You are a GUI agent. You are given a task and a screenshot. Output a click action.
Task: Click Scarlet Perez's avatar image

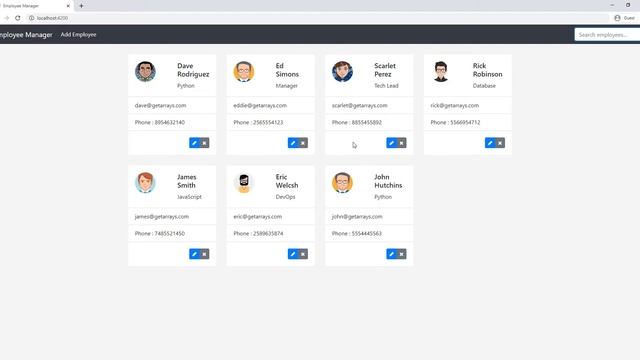(x=342, y=71)
